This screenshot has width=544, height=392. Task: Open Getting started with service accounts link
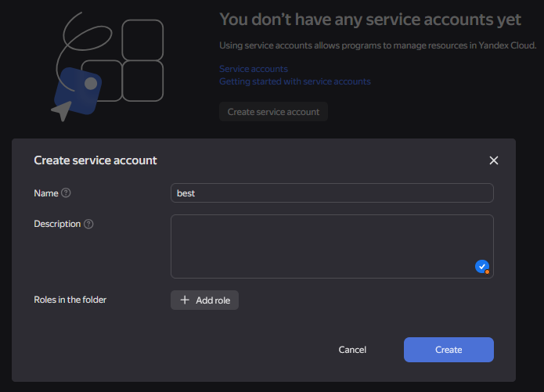295,81
